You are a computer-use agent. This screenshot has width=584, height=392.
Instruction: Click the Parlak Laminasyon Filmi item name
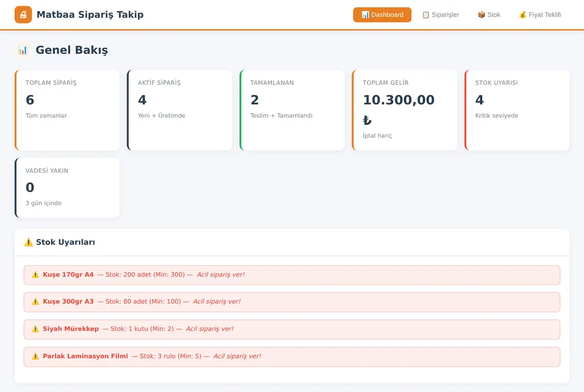(85, 356)
